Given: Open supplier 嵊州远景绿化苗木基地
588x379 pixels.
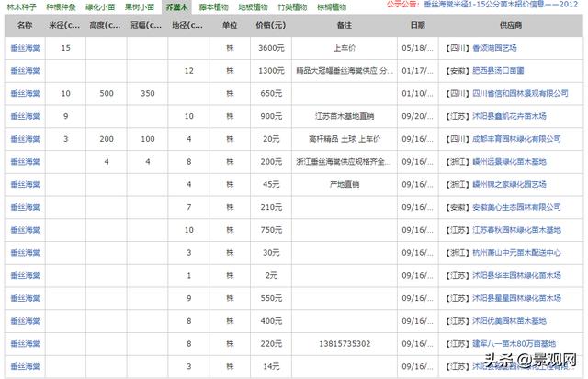Looking at the screenshot, I should (509, 162).
